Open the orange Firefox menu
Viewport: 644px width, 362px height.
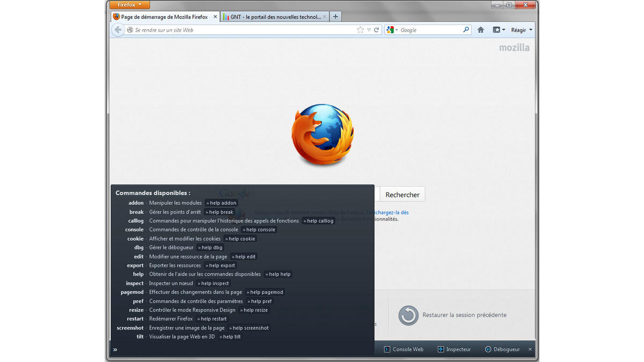click(x=129, y=4)
